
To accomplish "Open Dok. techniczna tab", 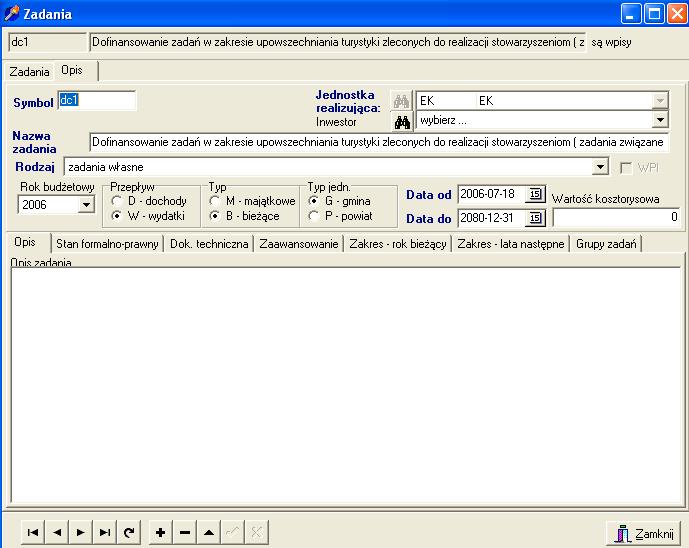I will click(209, 243).
